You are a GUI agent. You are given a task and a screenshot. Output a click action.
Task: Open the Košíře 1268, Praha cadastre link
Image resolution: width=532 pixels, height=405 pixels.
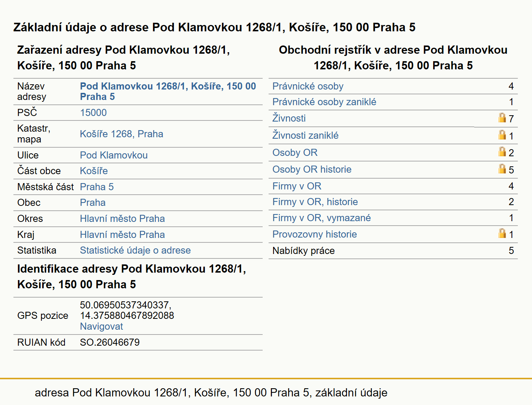tap(121, 134)
